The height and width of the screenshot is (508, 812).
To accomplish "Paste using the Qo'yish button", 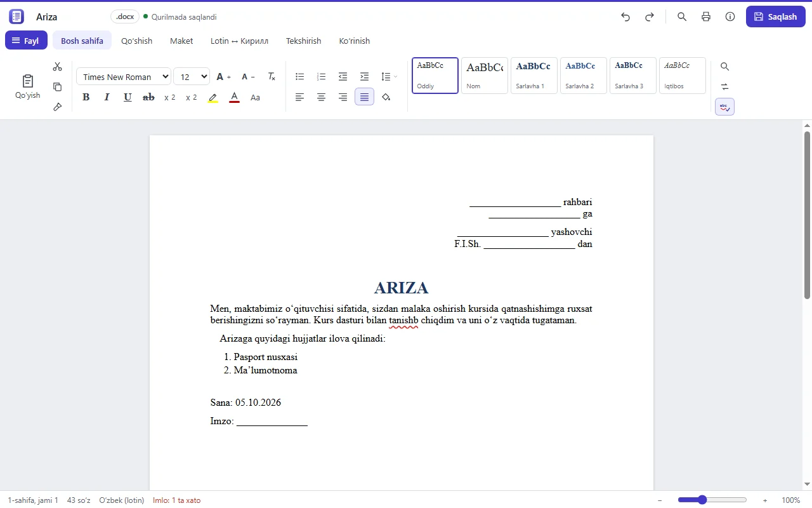I will [x=28, y=87].
